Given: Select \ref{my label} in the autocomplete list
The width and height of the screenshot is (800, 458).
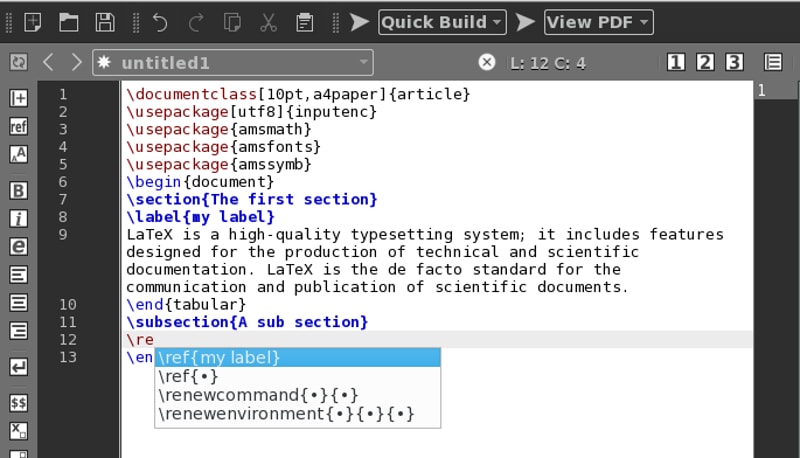Looking at the screenshot, I should tap(297, 358).
